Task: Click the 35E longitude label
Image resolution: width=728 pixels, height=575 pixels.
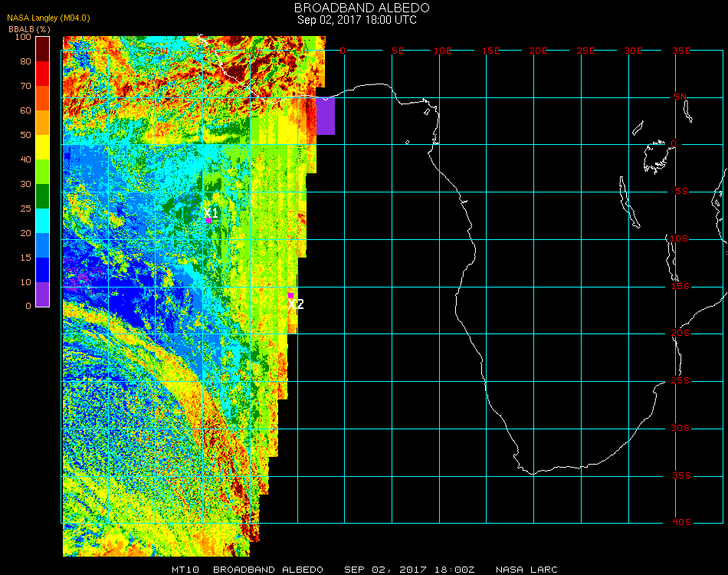Action: pyautogui.click(x=681, y=51)
